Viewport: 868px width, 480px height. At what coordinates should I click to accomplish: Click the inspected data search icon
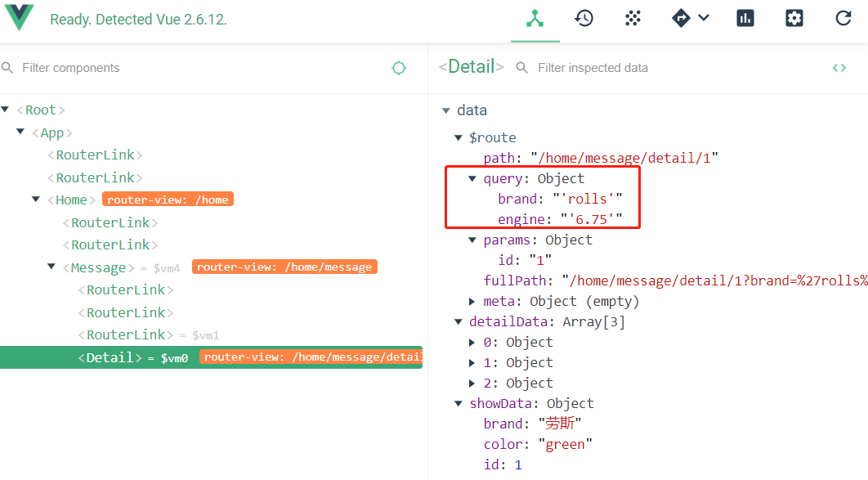[x=521, y=68]
